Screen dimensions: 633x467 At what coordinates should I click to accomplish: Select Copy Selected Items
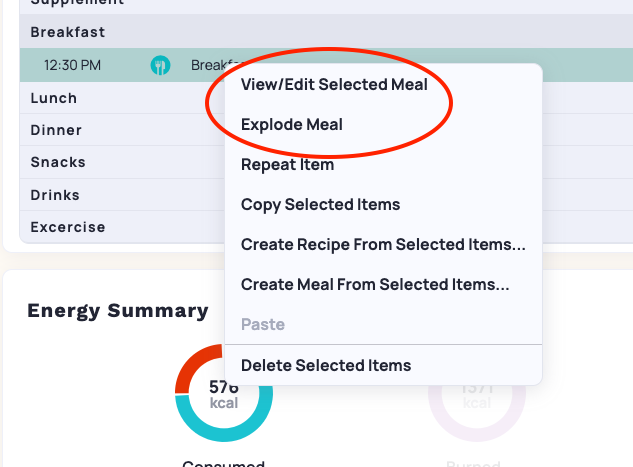coord(320,204)
